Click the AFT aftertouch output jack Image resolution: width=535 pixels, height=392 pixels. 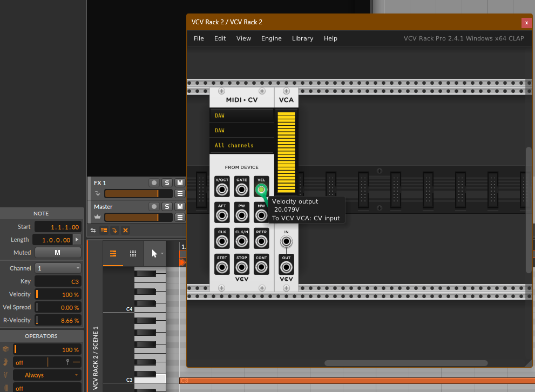point(222,215)
